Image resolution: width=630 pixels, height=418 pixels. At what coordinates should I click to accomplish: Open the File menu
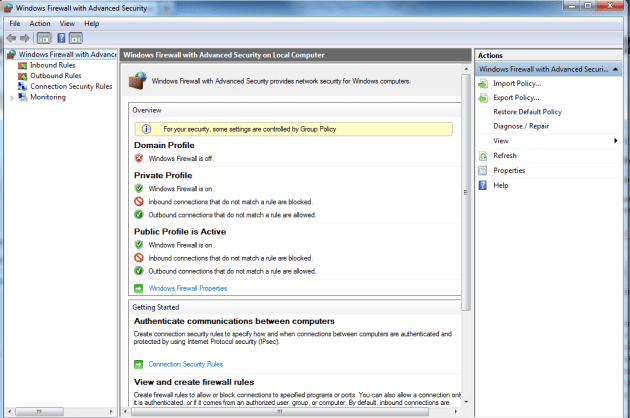tap(15, 24)
